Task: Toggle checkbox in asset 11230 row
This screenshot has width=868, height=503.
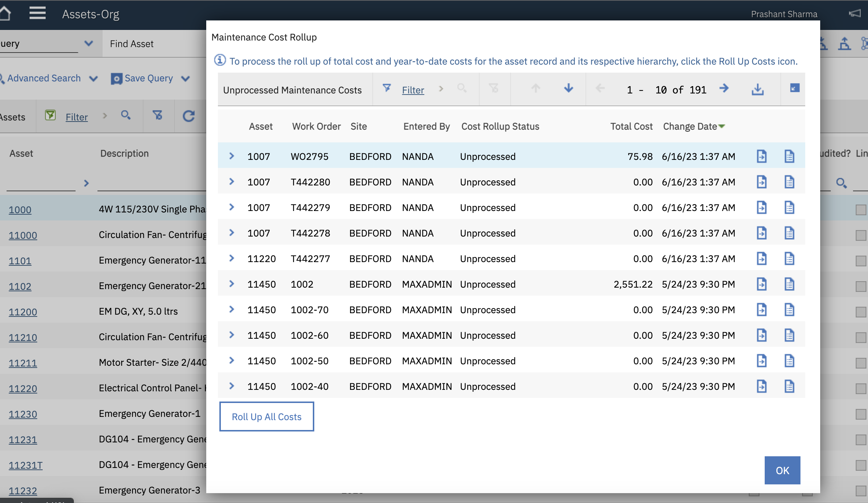Action: (861, 414)
